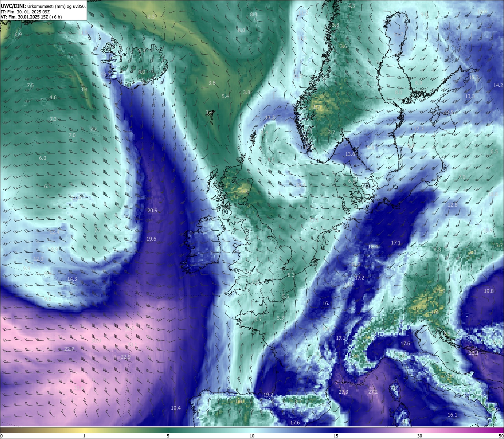Select the 'VT: Fim. 30.01.2025 15Z (+6 h)' line

point(31,17)
